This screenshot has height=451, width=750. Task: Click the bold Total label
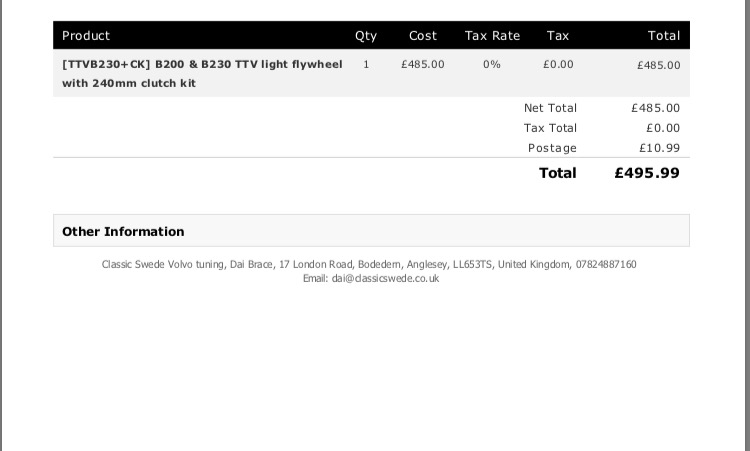[557, 173]
